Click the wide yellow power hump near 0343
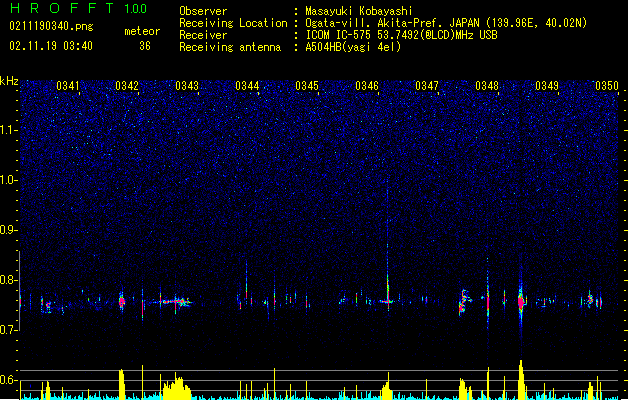This screenshot has height=400, width=629. [176, 386]
